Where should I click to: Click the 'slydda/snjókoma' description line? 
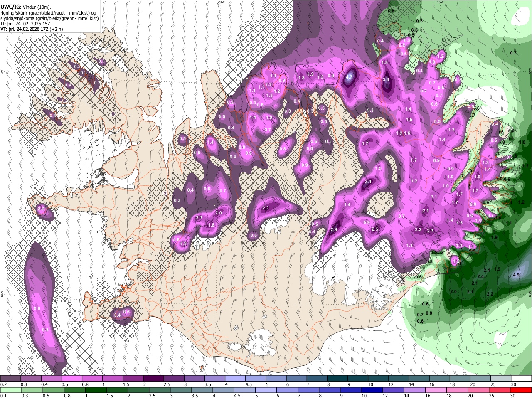point(49,18)
